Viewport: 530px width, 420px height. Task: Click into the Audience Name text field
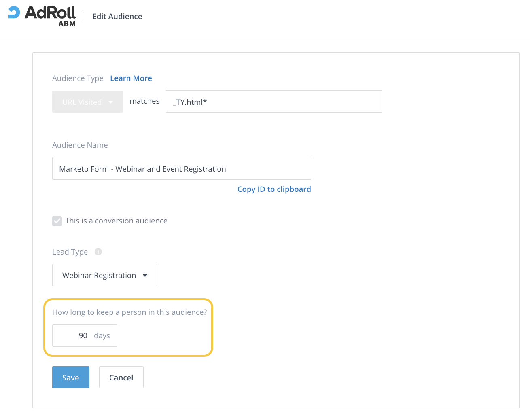point(181,169)
